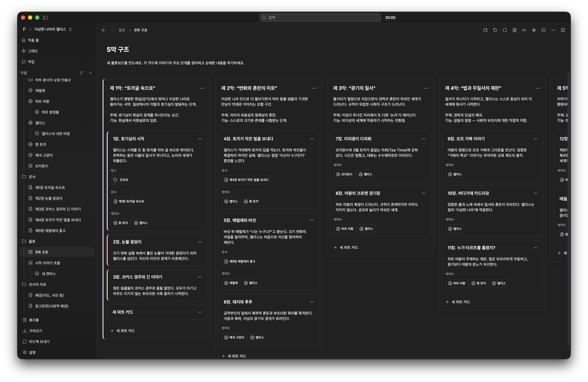Image resolution: width=588 pixels, height=382 pixels.
Task: Select 시작 이야기 흐름 in sidebar
Action: click(47, 263)
